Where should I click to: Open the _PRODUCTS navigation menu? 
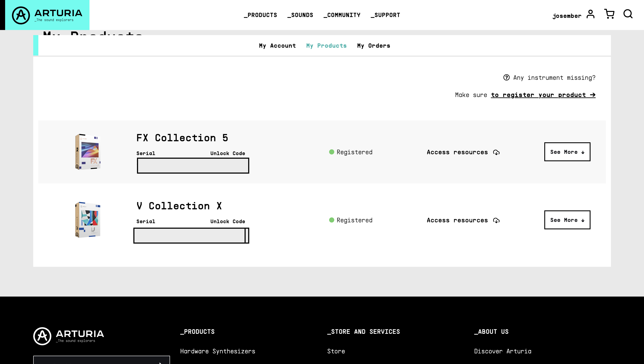[x=261, y=15]
